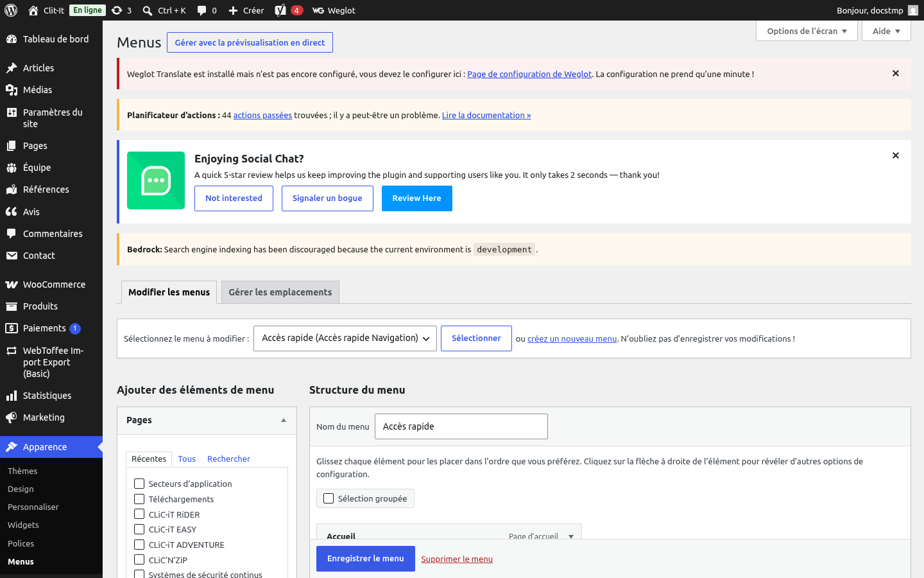This screenshot has height=578, width=924.
Task: Open Widgets submenu item
Action: tap(23, 525)
